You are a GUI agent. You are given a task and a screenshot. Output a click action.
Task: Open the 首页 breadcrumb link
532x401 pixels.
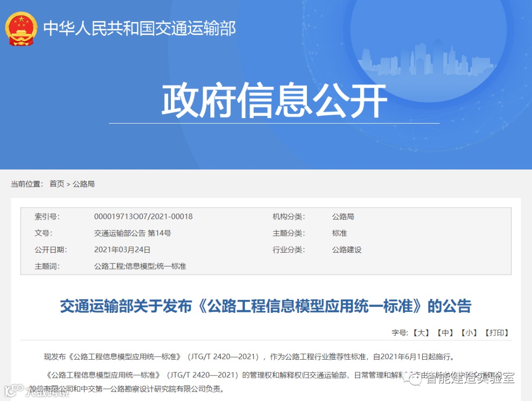tap(57, 184)
